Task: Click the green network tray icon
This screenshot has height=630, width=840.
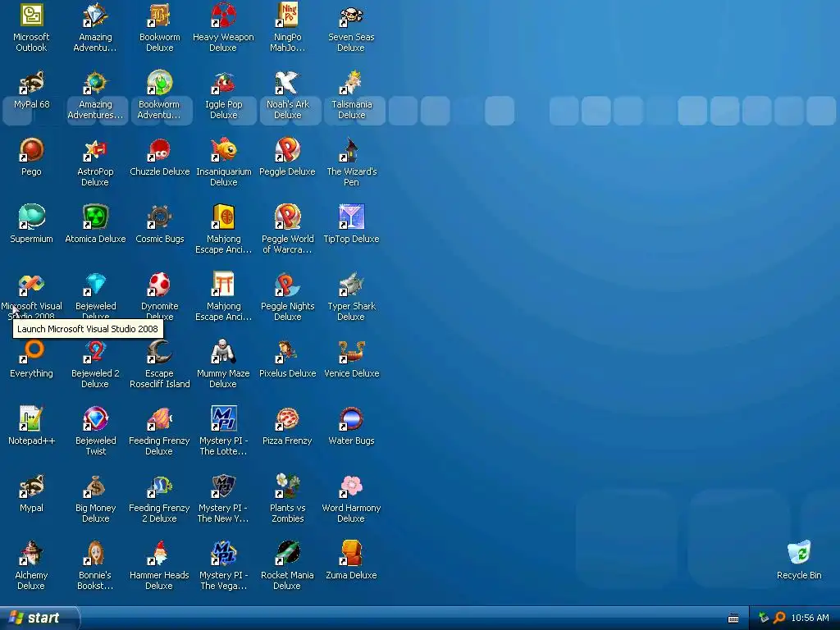Action: click(x=764, y=618)
